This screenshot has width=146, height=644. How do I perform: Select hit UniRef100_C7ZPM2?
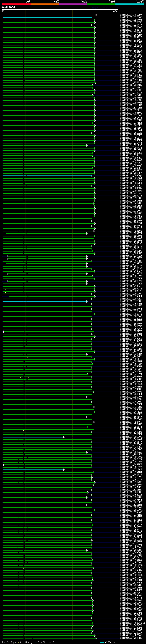click(131, 301)
